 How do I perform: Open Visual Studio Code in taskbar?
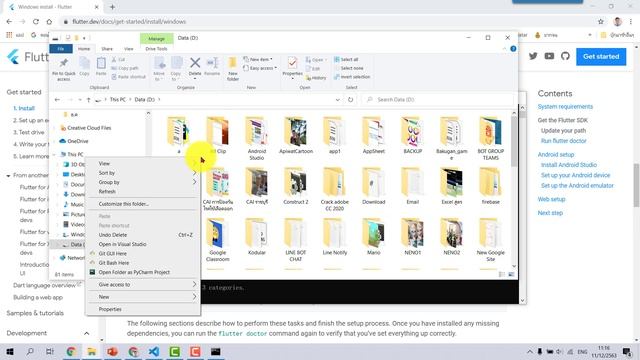pos(154,351)
